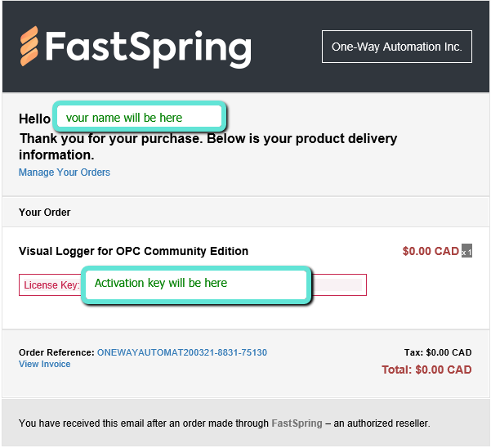Screen dimensions: 491x448
Task: Click the orange FastSpring logo icon
Action: click(x=29, y=46)
